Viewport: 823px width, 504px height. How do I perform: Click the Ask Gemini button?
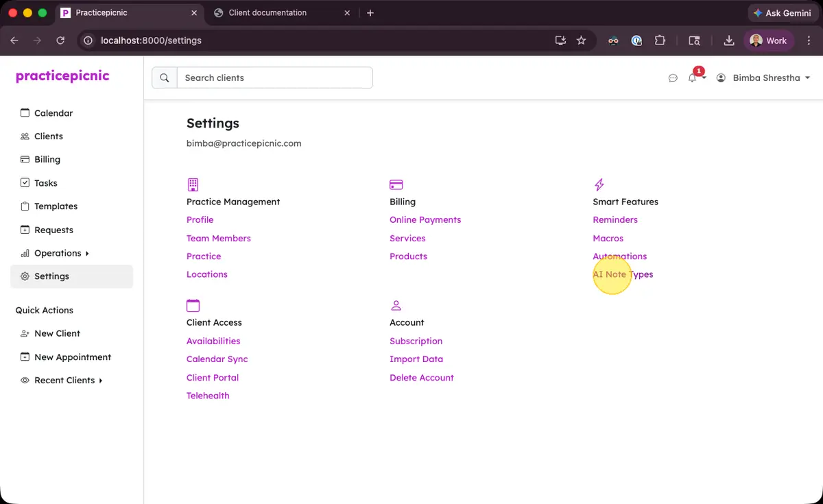(x=782, y=12)
